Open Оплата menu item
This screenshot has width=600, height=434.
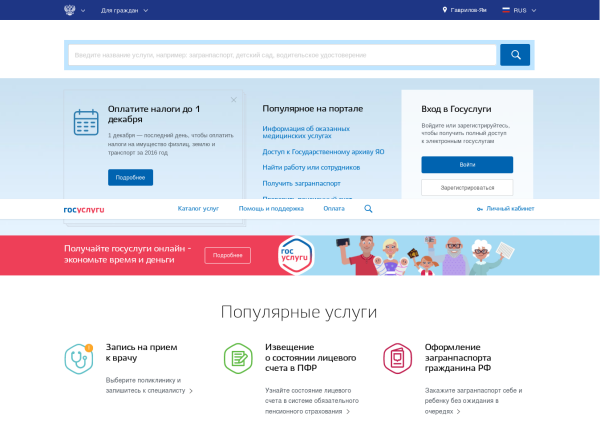[x=334, y=209]
